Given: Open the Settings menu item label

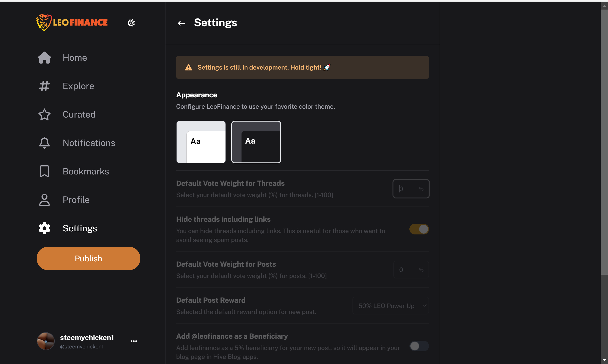Looking at the screenshot, I should click(80, 228).
